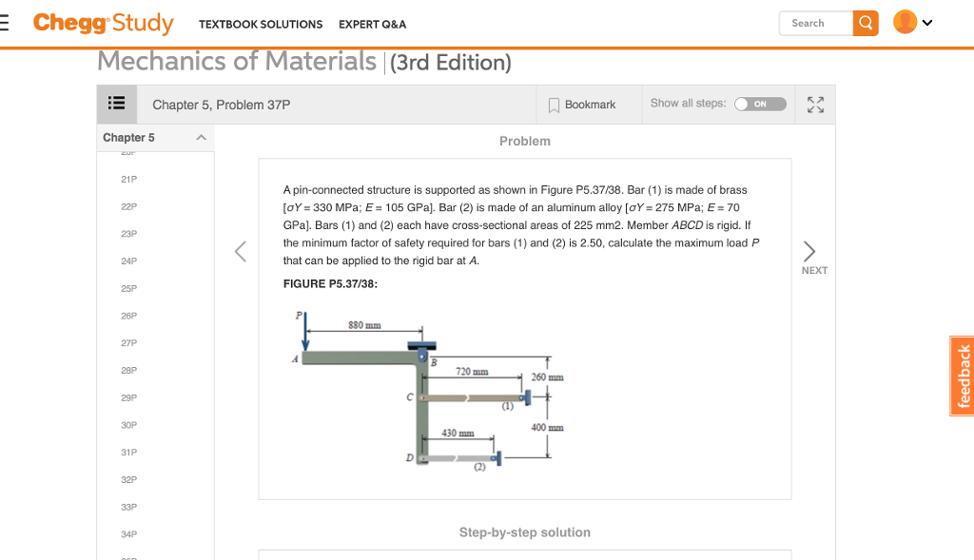Open the user profile avatar
This screenshot has width=974, height=560.
(x=904, y=20)
